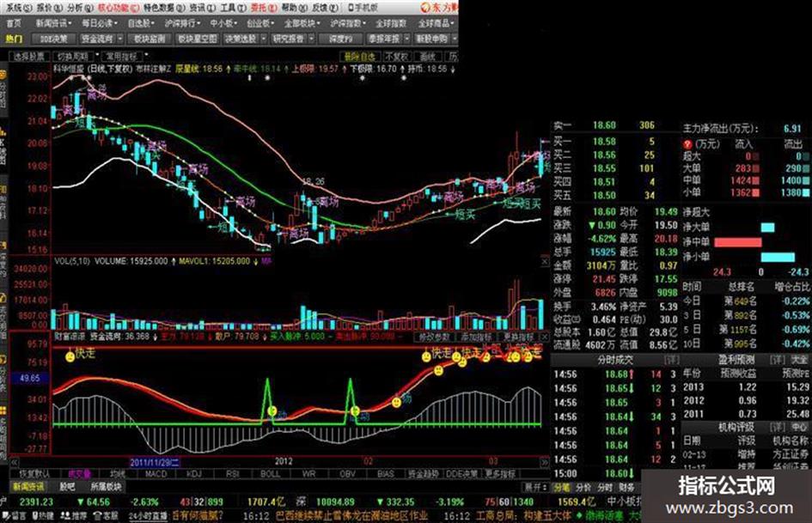Click the 客服 customer service icon
Viewport: 812px width, 523px height.
107,516
